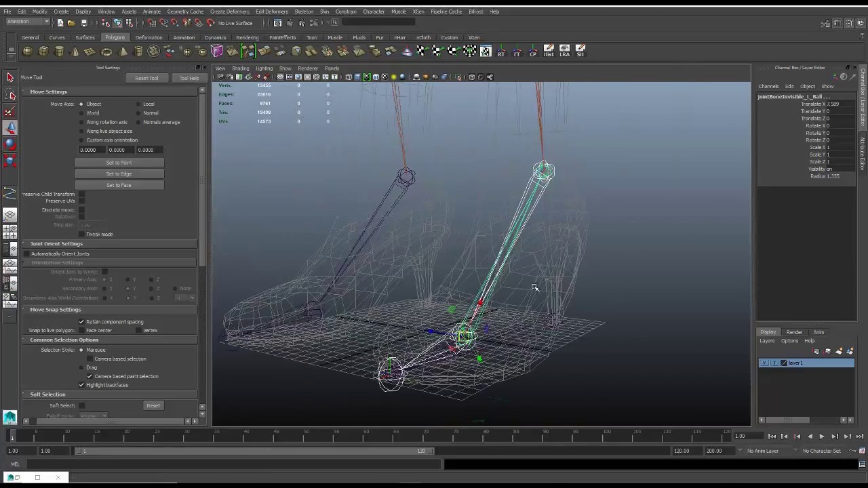
Task: Open Tool Help
Action: [189, 78]
